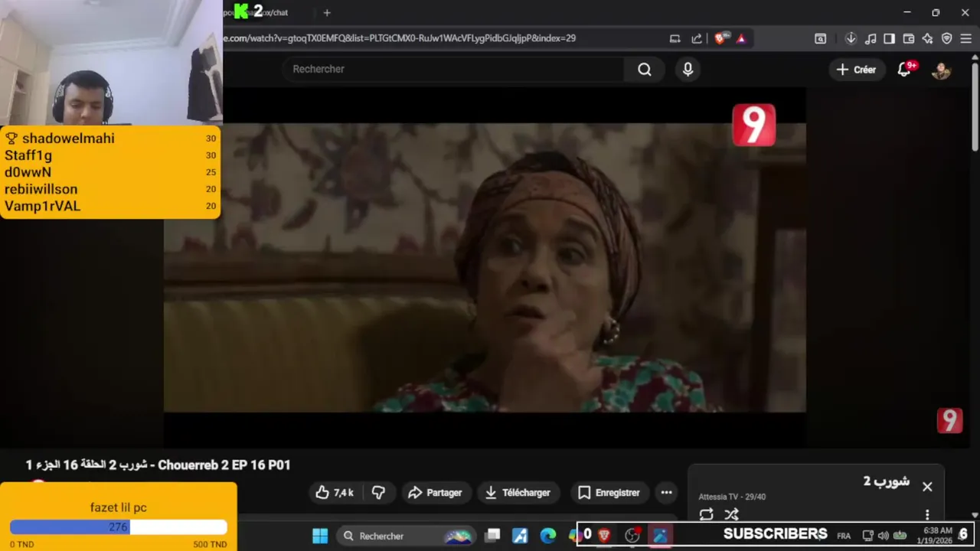Like the video with thumbs up 7,4 k
980x551 pixels.
coord(335,493)
